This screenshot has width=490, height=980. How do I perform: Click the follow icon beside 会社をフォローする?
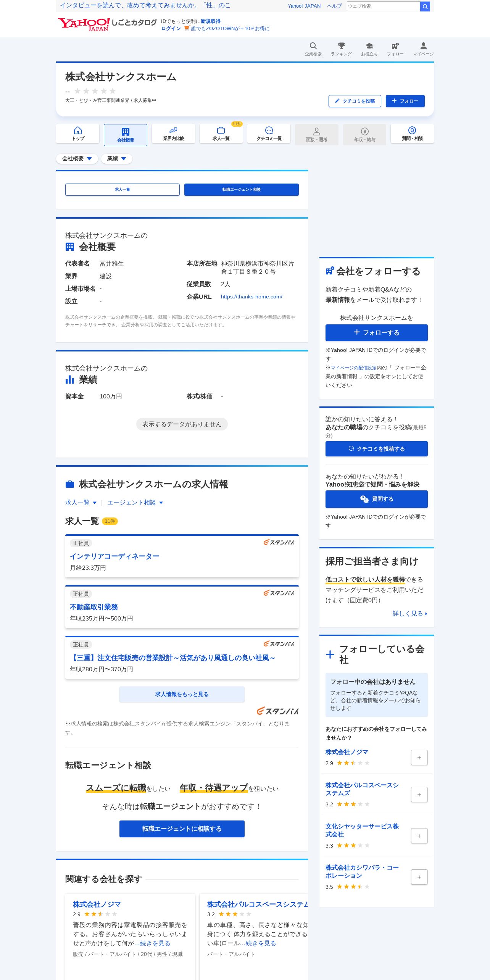coord(330,271)
